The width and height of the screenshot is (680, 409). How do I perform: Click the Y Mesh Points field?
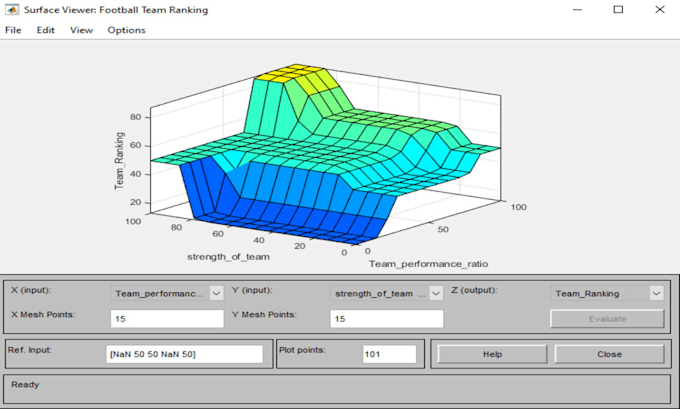386,319
